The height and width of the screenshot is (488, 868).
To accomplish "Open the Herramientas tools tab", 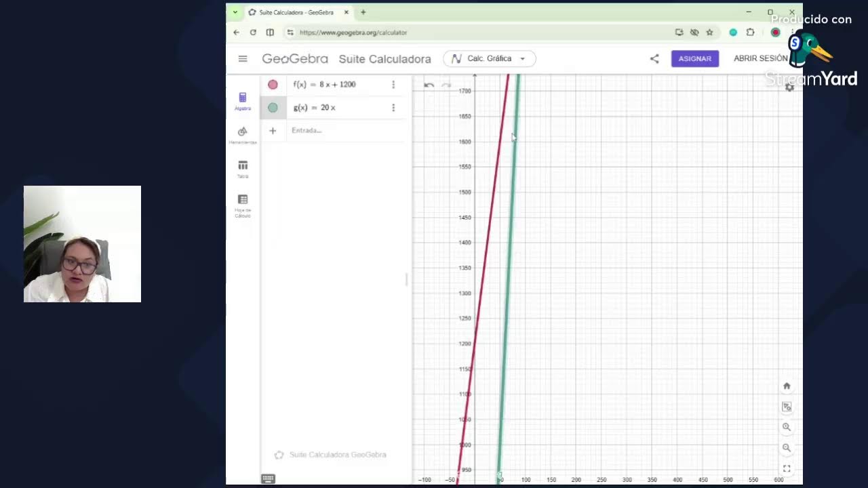I will tap(243, 136).
